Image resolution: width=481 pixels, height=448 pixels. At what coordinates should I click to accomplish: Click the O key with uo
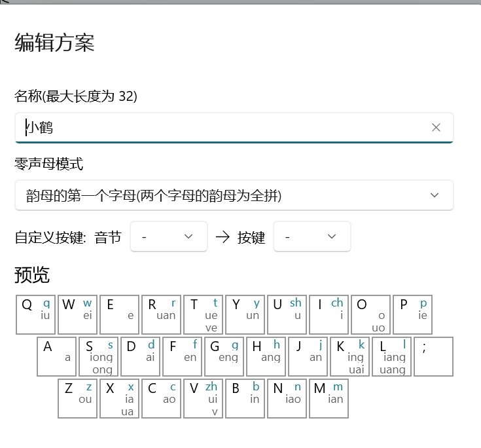(370, 314)
